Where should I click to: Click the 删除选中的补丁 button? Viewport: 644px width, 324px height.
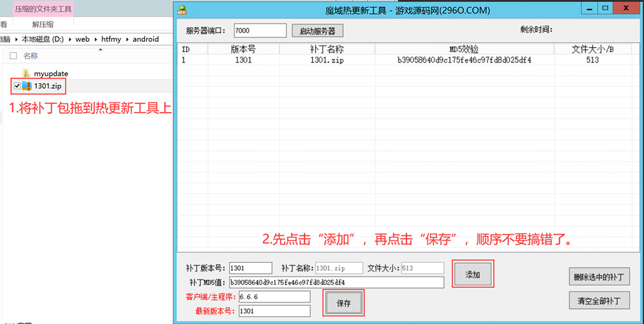click(x=599, y=277)
